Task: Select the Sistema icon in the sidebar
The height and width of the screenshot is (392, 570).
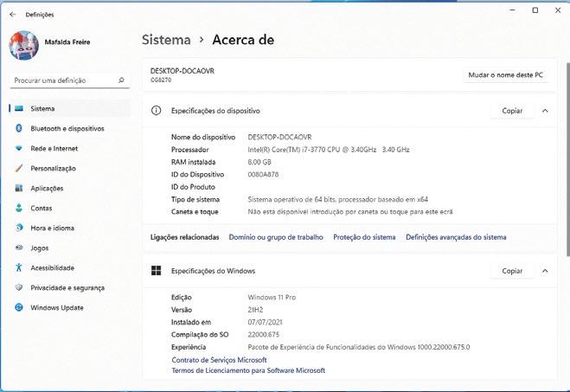Action: pos(19,108)
